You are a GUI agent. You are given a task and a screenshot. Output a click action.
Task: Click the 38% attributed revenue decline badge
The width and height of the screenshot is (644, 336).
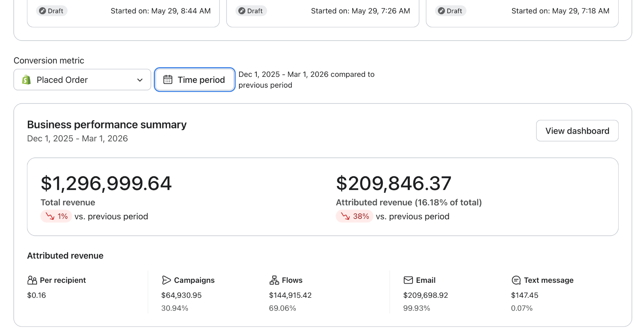[355, 216]
